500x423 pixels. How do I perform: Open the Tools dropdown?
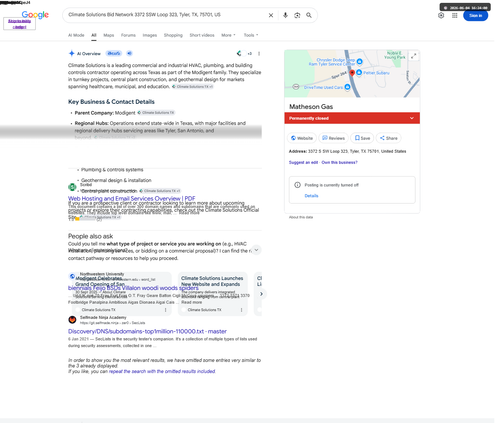tap(251, 35)
